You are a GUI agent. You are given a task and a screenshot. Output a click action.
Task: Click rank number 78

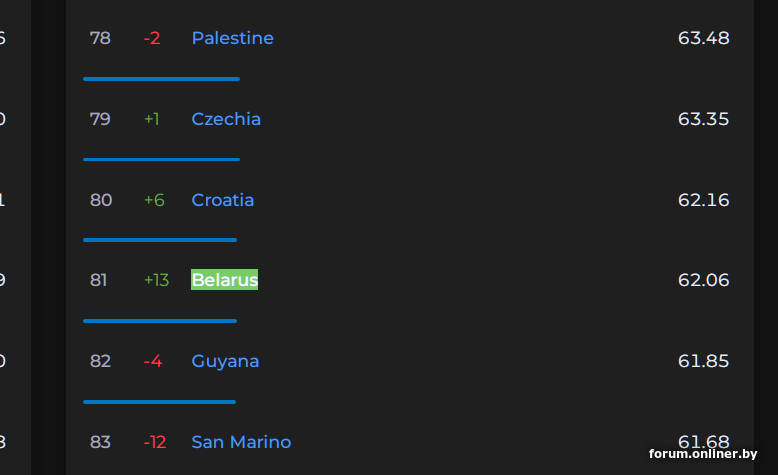click(100, 38)
